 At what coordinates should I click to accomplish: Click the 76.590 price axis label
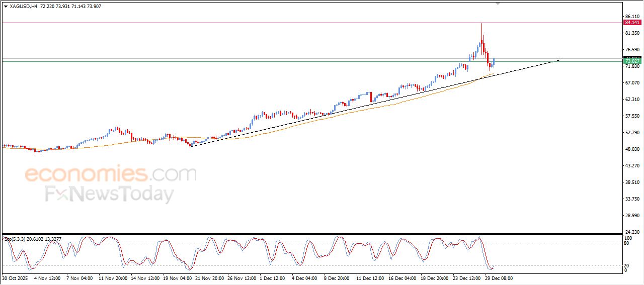pos(632,50)
